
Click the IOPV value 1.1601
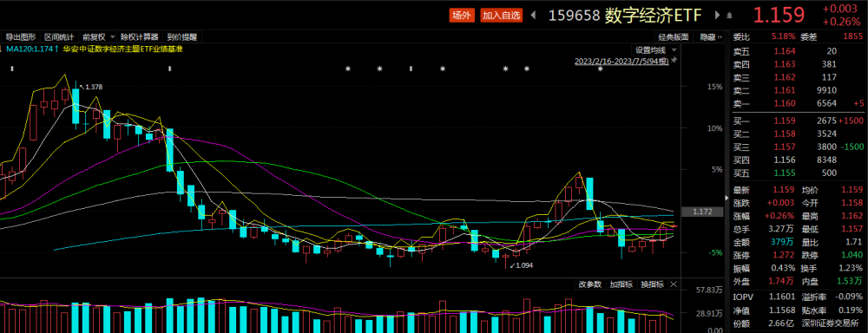pos(781,297)
